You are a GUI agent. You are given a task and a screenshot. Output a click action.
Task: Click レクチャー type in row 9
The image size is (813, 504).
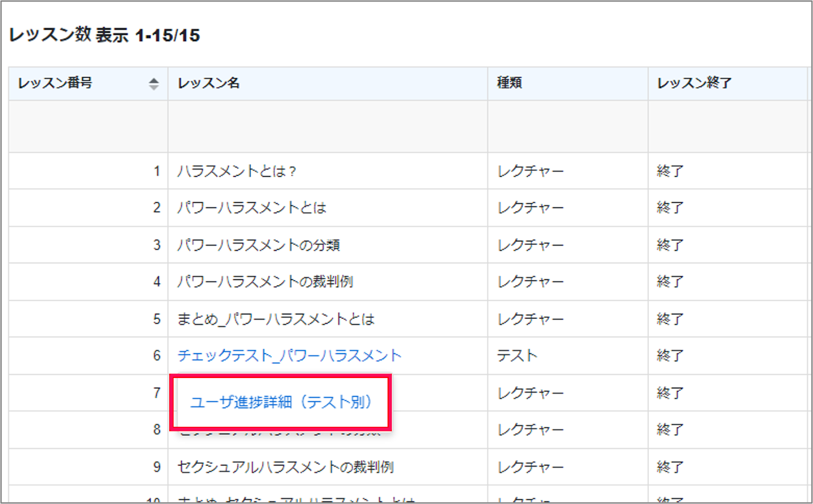click(x=530, y=467)
